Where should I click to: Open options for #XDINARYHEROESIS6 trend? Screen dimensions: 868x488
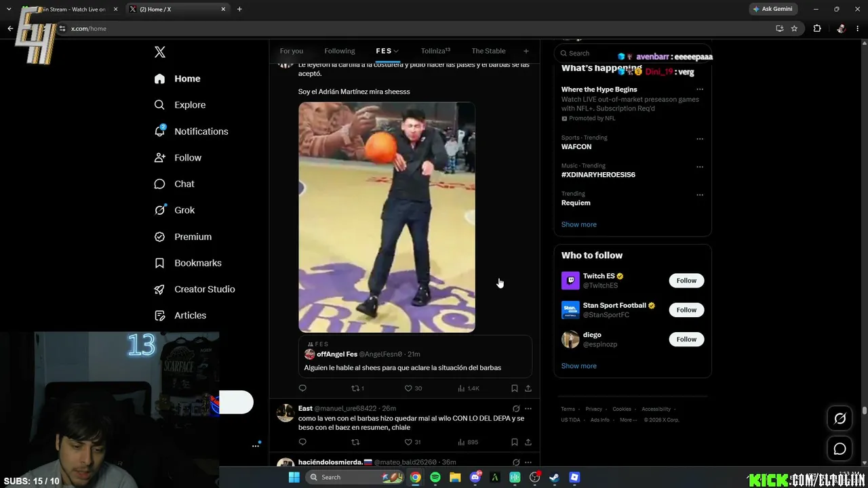(700, 167)
